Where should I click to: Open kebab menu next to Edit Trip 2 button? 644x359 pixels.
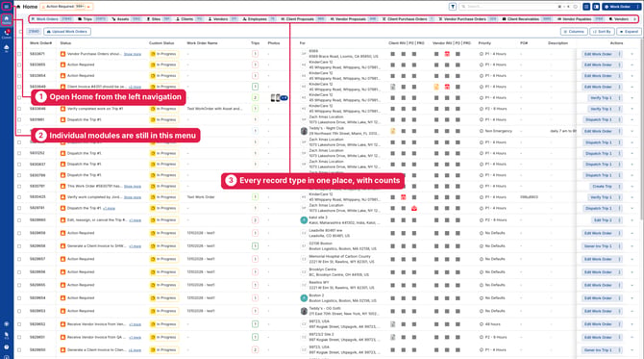620,220
